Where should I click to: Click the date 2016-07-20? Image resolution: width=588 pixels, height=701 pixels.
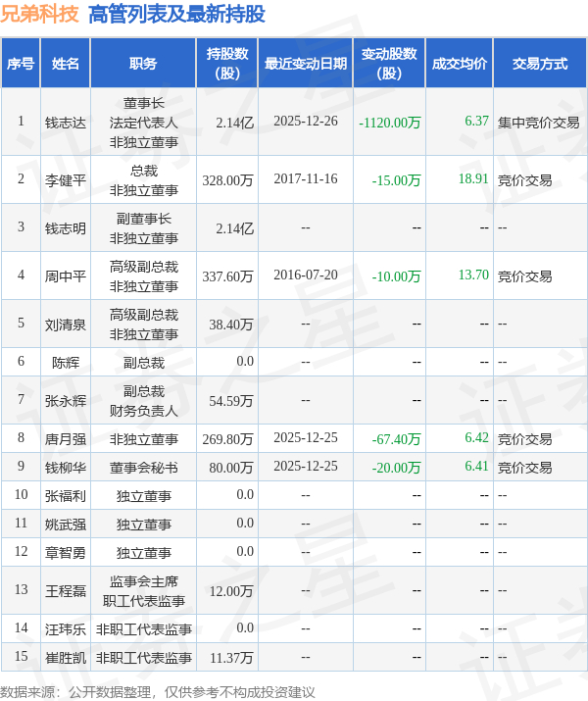tap(306, 275)
